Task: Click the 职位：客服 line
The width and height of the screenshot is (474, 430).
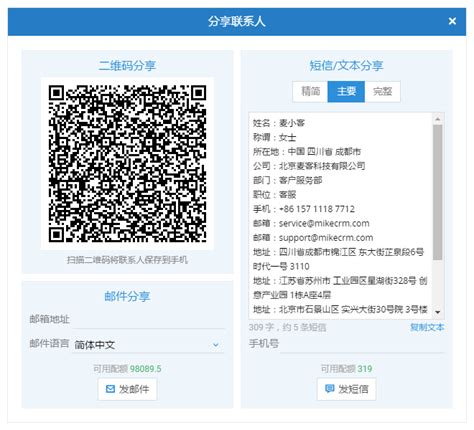Action: coord(274,195)
